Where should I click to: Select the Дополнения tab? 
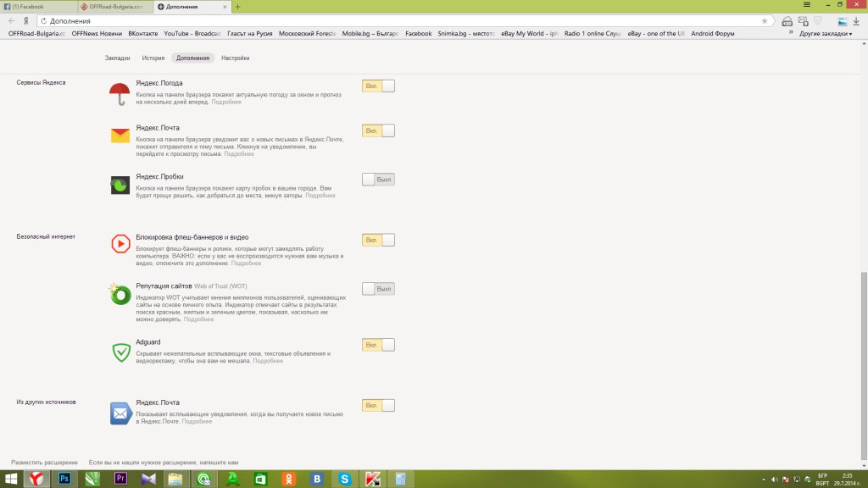(192, 58)
